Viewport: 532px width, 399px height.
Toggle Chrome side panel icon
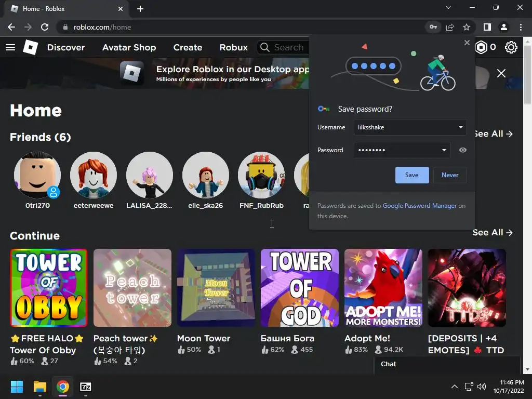[487, 27]
